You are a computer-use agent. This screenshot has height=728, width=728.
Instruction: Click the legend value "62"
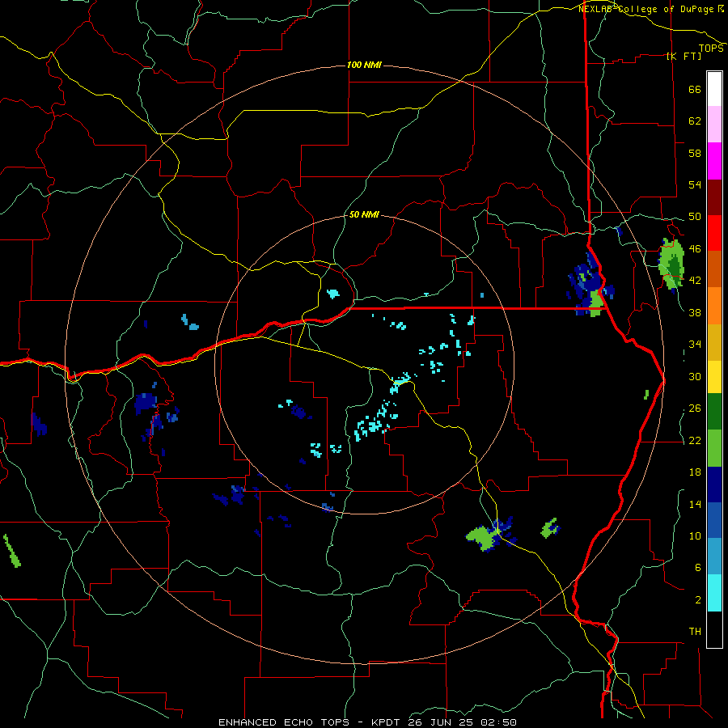pos(695,121)
